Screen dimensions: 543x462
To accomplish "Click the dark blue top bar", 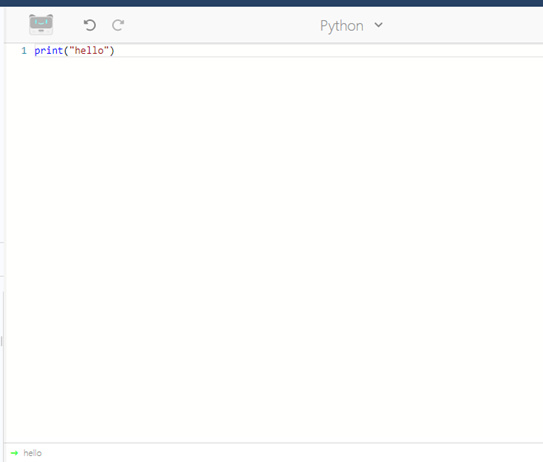I will pyautogui.click(x=272, y=3).
